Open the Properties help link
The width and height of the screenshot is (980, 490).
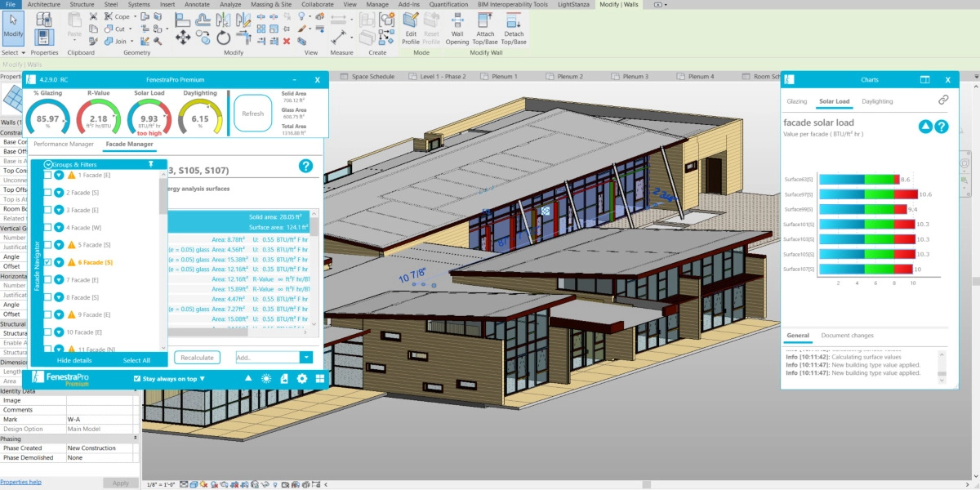coord(20,483)
